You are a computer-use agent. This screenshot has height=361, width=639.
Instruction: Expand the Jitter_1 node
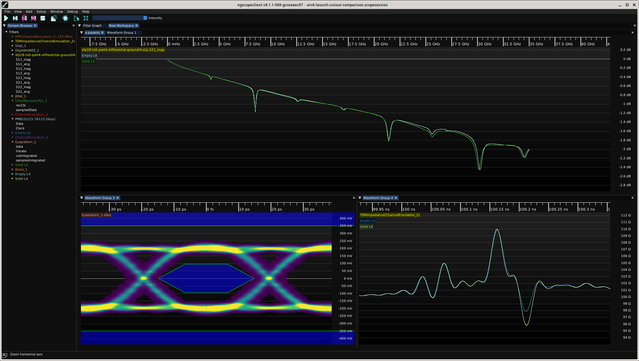point(13,96)
